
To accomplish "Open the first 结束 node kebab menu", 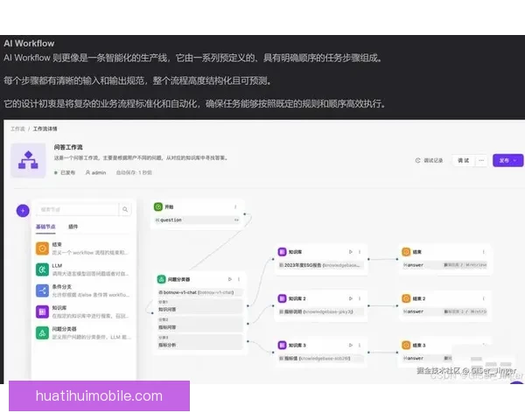I will coord(484,252).
